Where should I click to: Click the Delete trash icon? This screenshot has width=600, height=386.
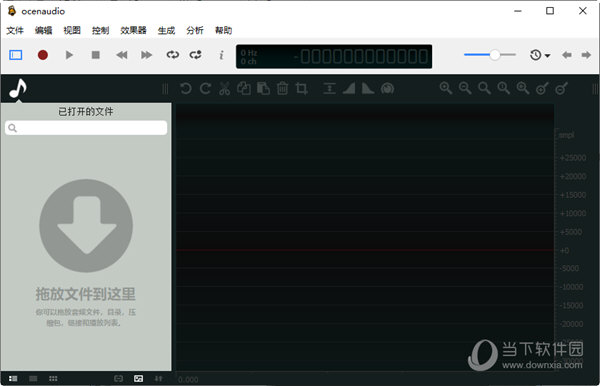tap(282, 89)
